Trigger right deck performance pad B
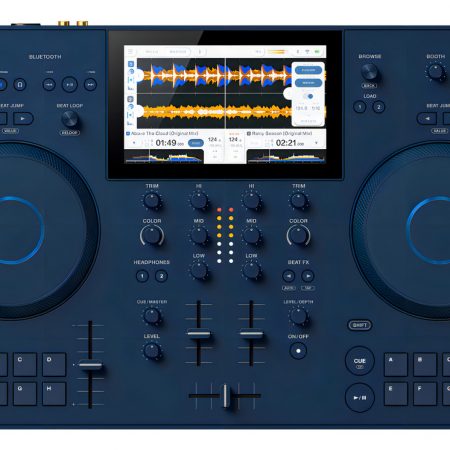The width and height of the screenshot is (450, 450). pyautogui.click(x=425, y=364)
